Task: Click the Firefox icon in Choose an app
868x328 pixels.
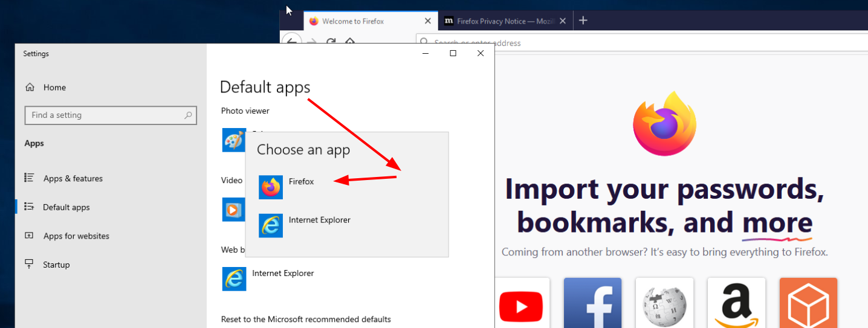Action: pyautogui.click(x=271, y=187)
